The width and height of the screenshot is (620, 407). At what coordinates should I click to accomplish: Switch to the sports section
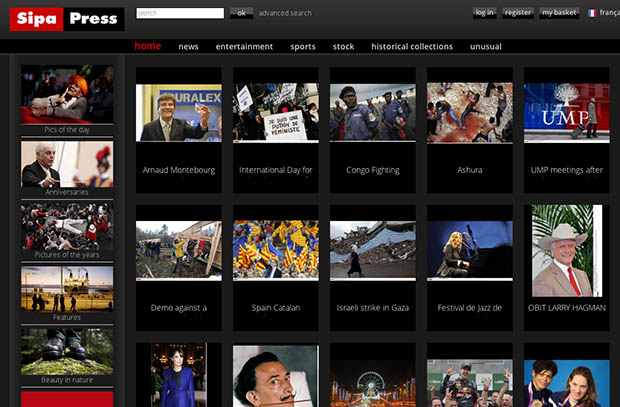coord(303,47)
